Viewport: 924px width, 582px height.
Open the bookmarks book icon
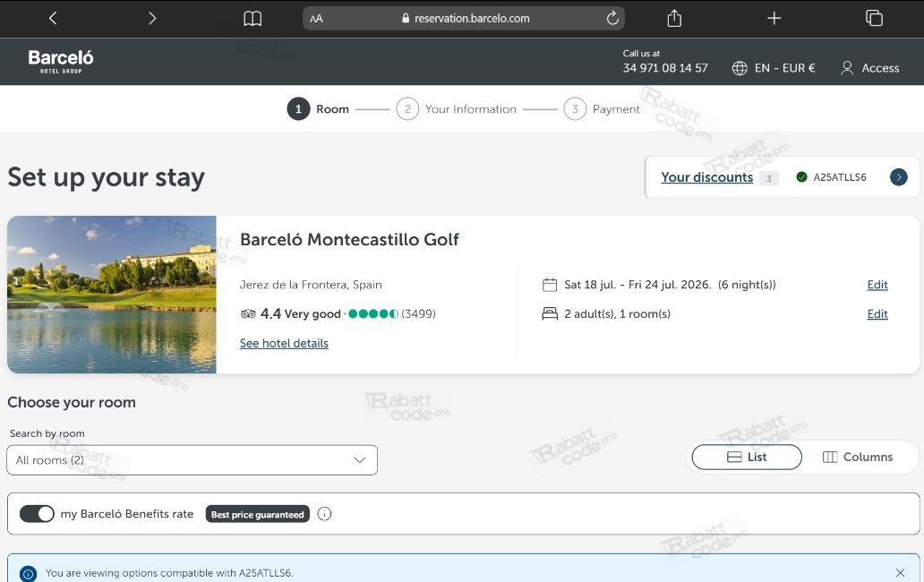pos(252,18)
